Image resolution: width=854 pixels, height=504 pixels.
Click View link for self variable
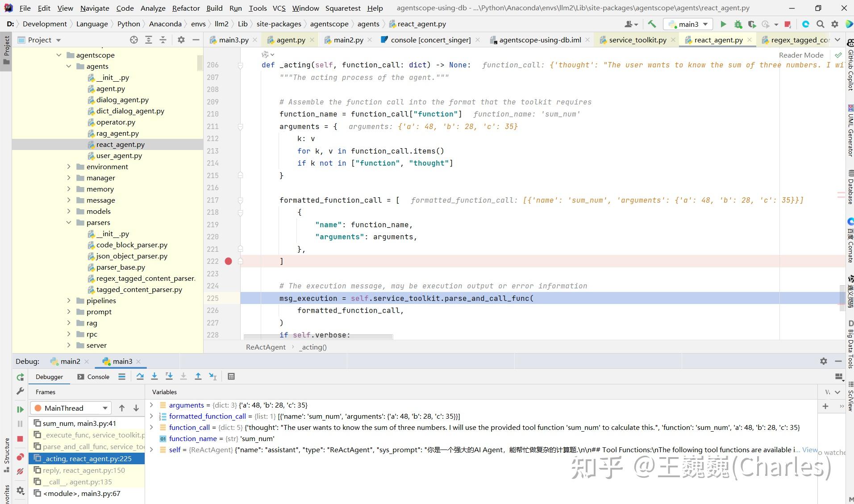click(x=809, y=450)
